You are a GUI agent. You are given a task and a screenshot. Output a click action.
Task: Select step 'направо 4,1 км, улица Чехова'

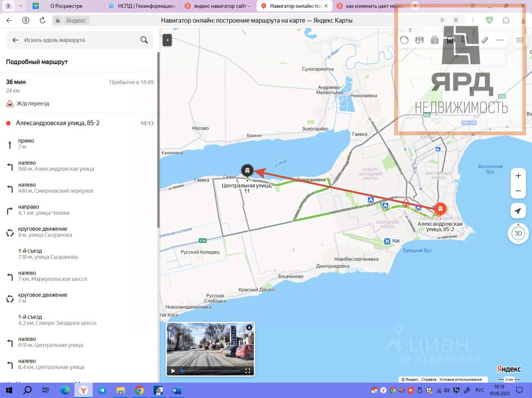(79, 210)
